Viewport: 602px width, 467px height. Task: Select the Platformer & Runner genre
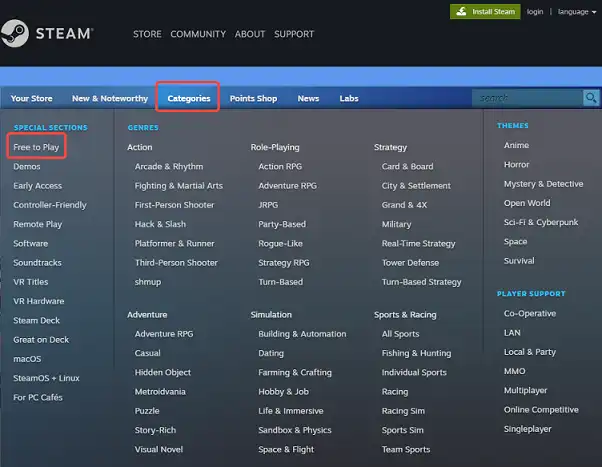[x=174, y=243]
